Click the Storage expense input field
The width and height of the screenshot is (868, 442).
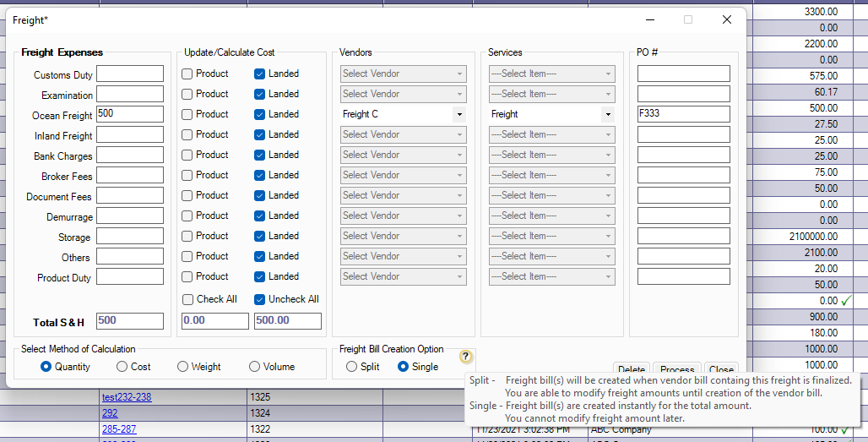(130, 236)
